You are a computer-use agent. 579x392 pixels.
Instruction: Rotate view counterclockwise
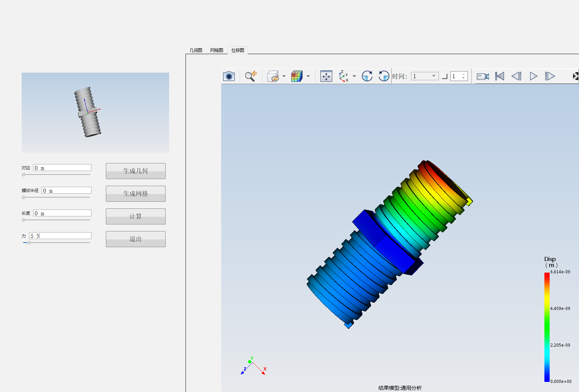point(384,76)
